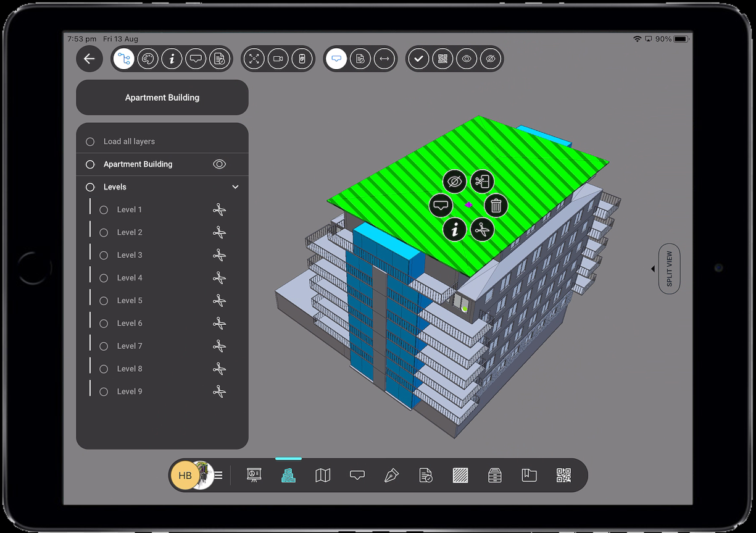The image size is (756, 533).
Task: Open the hatch pattern icon in the bottom bar
Action: (x=460, y=475)
